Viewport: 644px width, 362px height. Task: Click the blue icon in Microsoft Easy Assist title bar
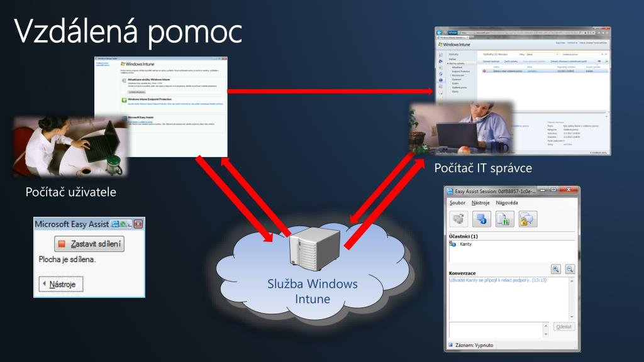(x=116, y=224)
